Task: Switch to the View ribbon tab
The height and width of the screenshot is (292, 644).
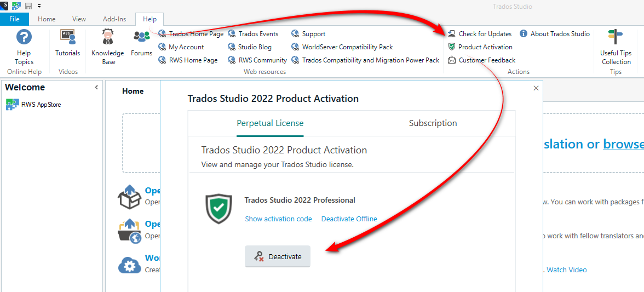Action: pos(79,19)
